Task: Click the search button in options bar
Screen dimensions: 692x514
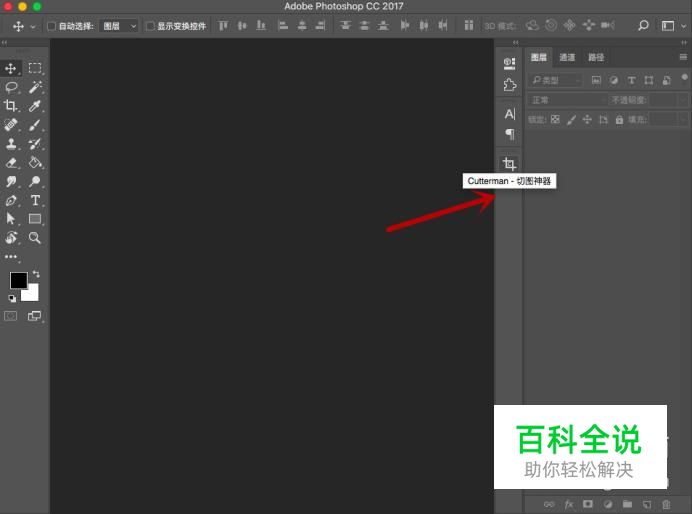Action: point(645,26)
